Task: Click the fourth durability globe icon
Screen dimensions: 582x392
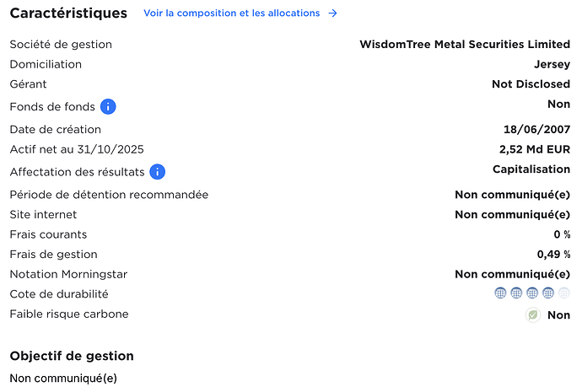Action: [548, 293]
